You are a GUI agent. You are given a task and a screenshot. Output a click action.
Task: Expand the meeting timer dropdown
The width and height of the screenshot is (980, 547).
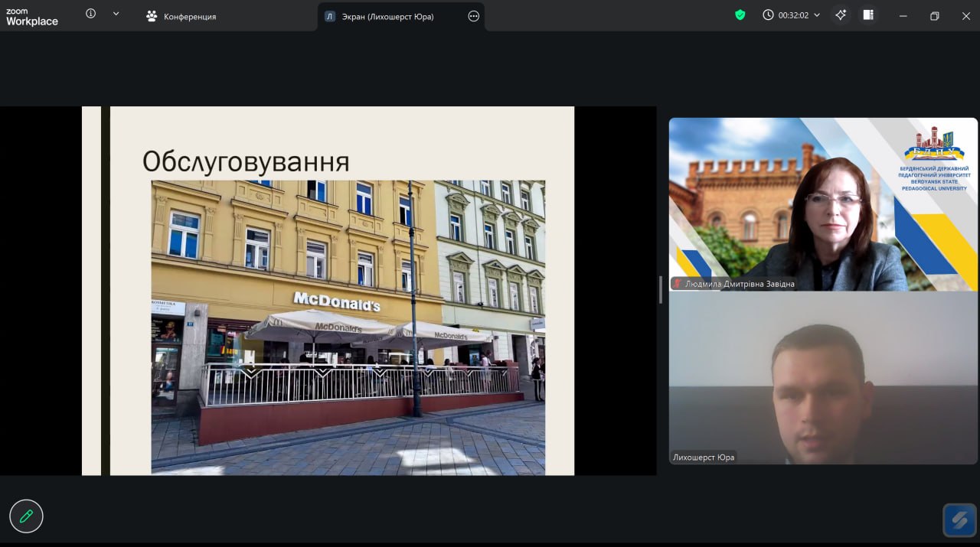[x=817, y=15]
